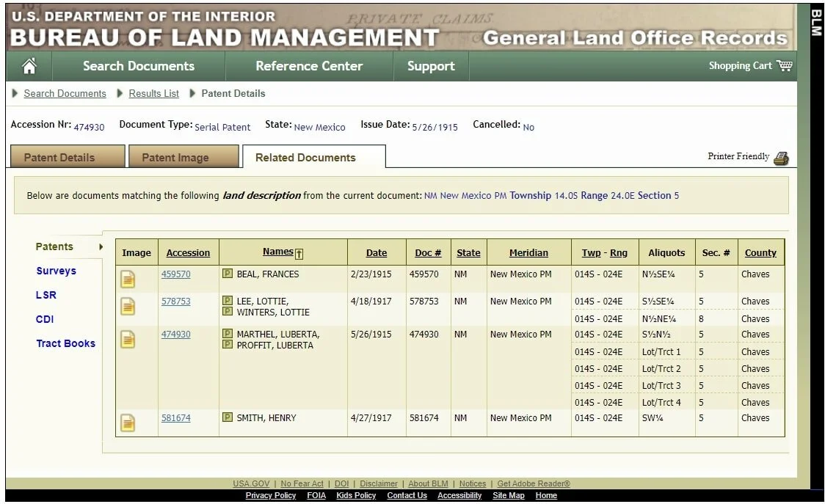Select the Related Documents tab
This screenshot has width=825, height=504.
tap(314, 157)
